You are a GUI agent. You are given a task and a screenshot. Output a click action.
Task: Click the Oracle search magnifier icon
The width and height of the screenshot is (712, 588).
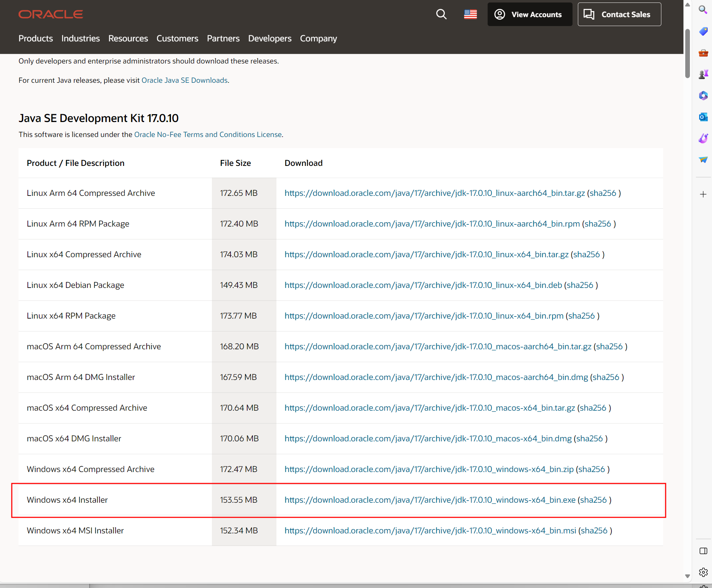click(441, 14)
